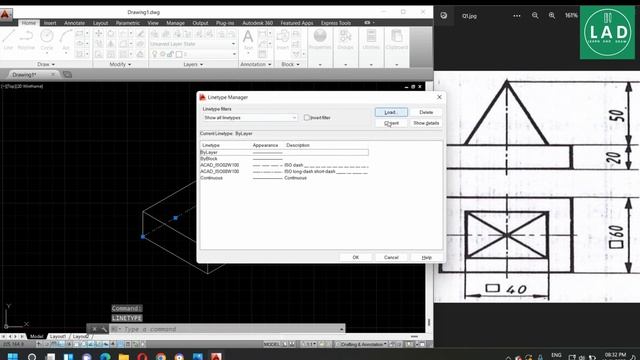Viewport: 640px width, 360px height.
Task: Click the new drawing tab icon
Action: [x=67, y=74]
